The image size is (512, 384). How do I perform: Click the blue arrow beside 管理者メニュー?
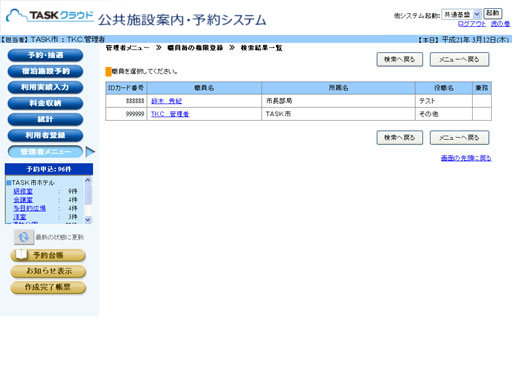point(90,152)
